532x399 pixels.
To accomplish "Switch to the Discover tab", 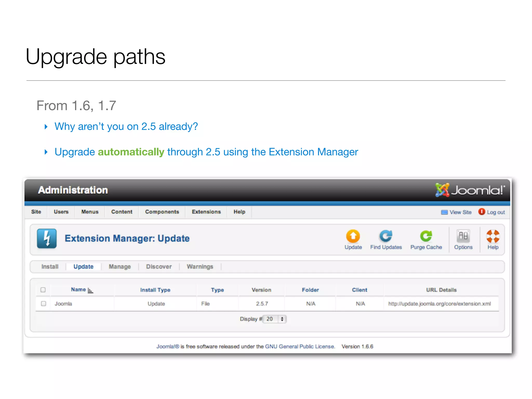I will pos(159,267).
